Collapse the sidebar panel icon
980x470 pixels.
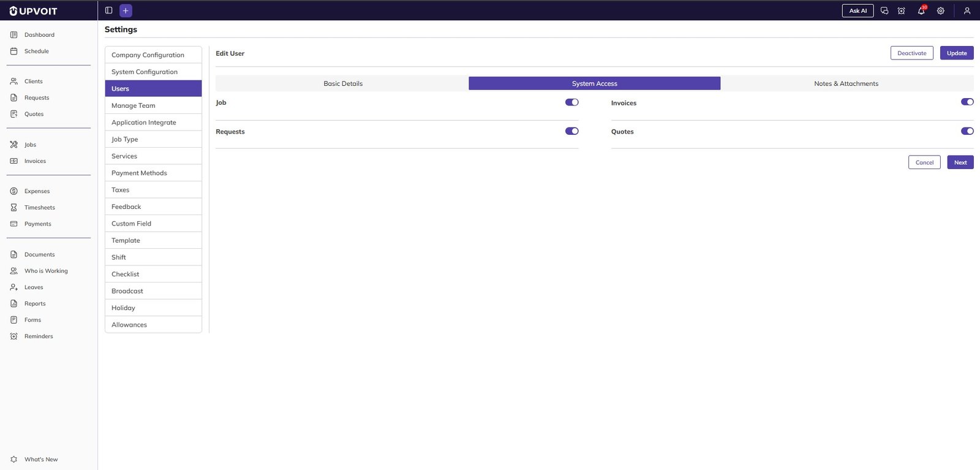tap(109, 10)
